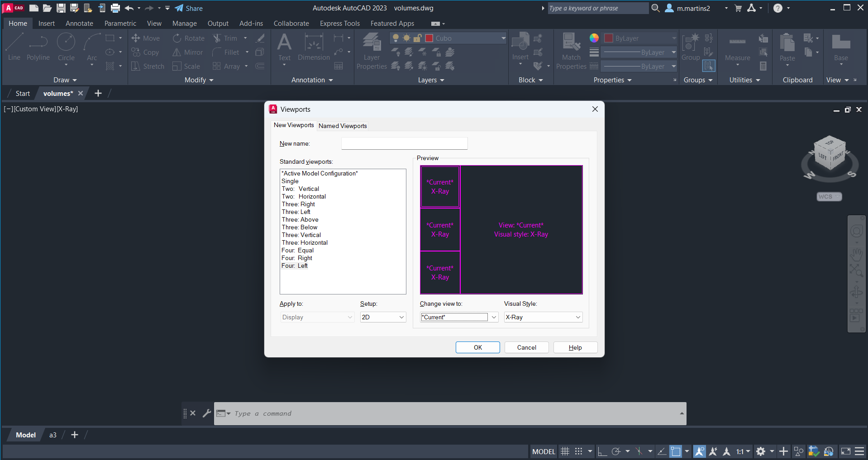Click the red Cubo layer color swatch
The image size is (868, 460).
pyautogui.click(x=429, y=38)
